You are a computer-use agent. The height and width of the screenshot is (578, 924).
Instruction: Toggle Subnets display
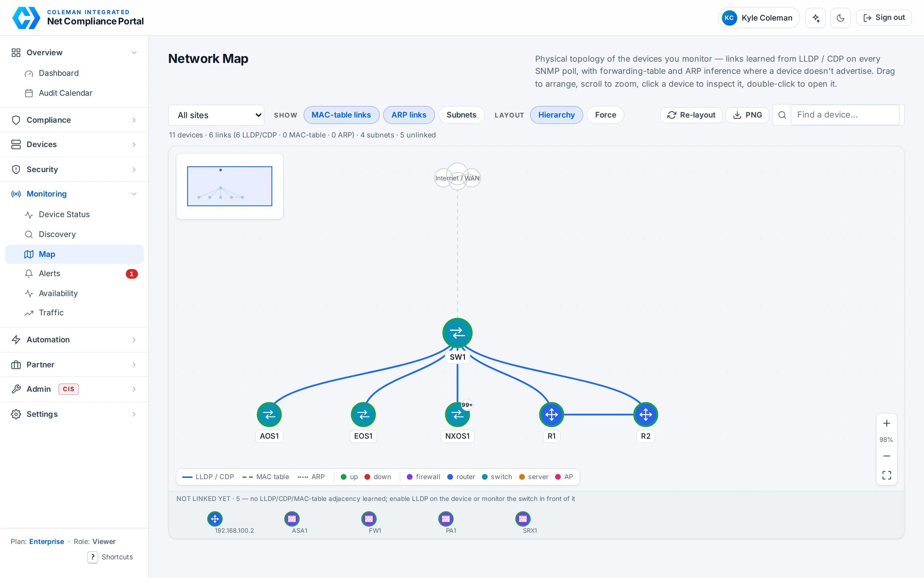point(461,115)
